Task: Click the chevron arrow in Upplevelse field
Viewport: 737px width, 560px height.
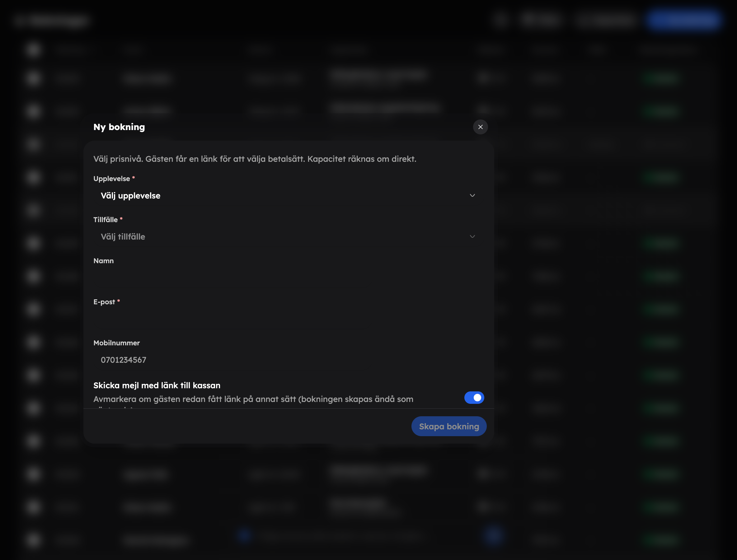Action: pyautogui.click(x=472, y=195)
